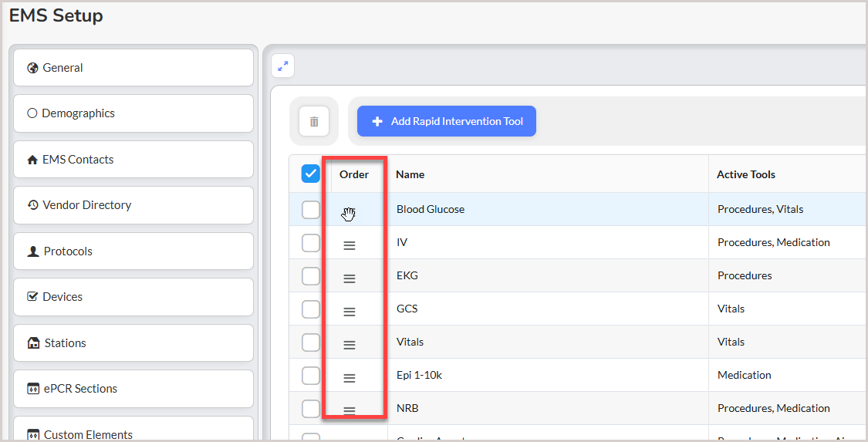The image size is (868, 442).
Task: Click the drag handle for EKG row
Action: (350, 278)
